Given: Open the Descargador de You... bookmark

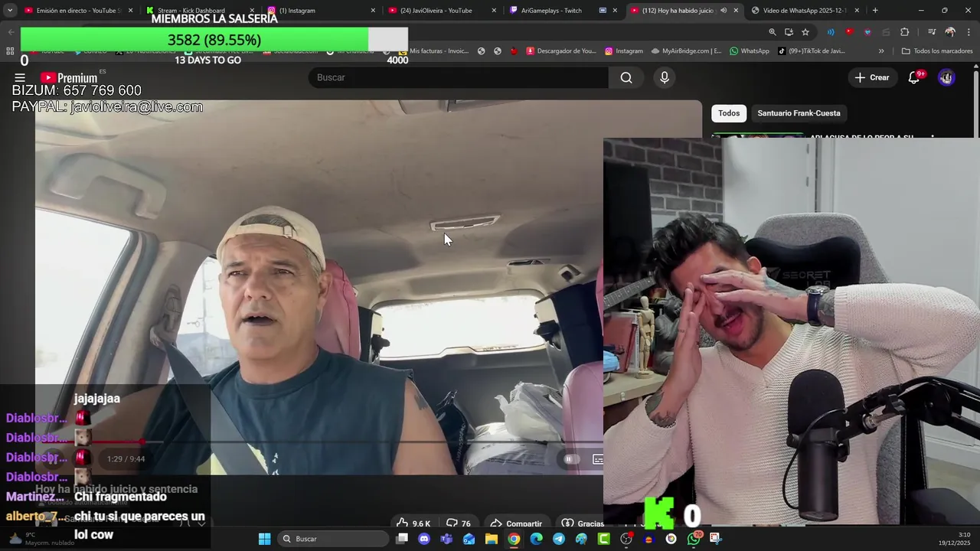Looking at the screenshot, I should click(563, 51).
